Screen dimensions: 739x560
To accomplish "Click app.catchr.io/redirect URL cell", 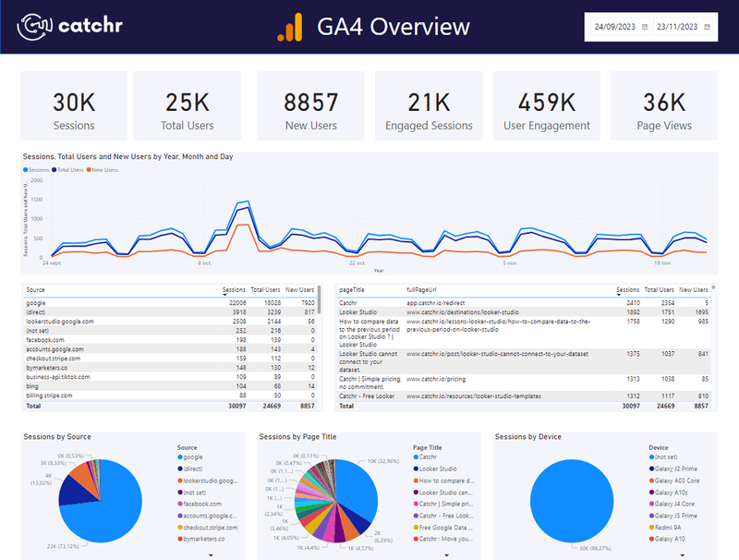I will click(435, 303).
